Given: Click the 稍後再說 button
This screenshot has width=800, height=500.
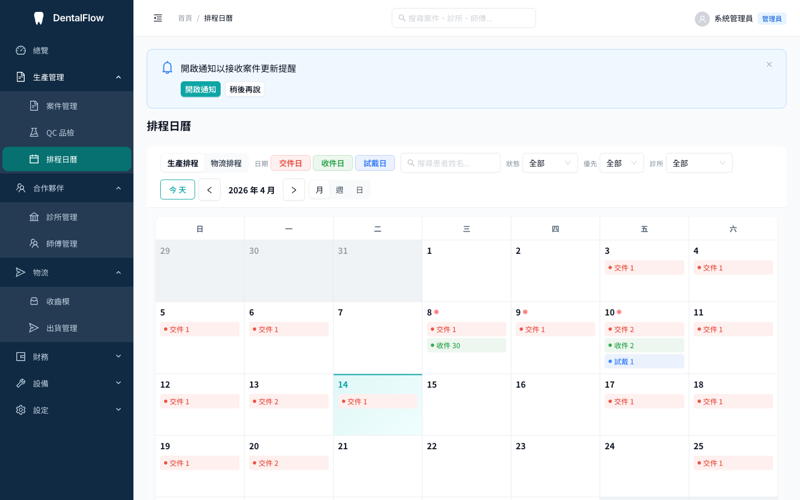Looking at the screenshot, I should click(245, 89).
